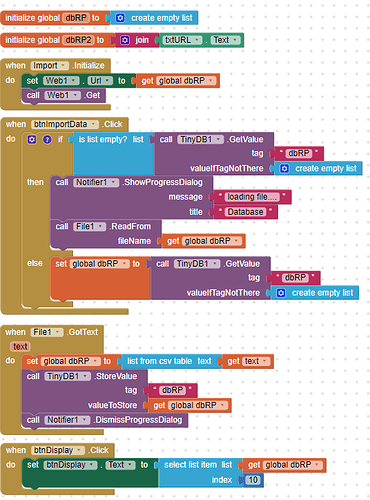Edit the Database title text string
The image size is (370, 500).
[x=245, y=212]
